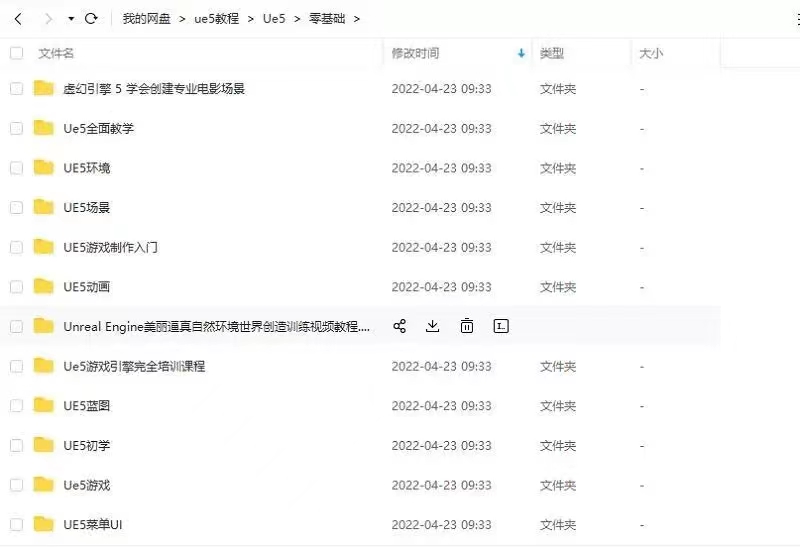Select the checkbox next to UE5动画
The height and width of the screenshot is (547, 800).
[16, 287]
